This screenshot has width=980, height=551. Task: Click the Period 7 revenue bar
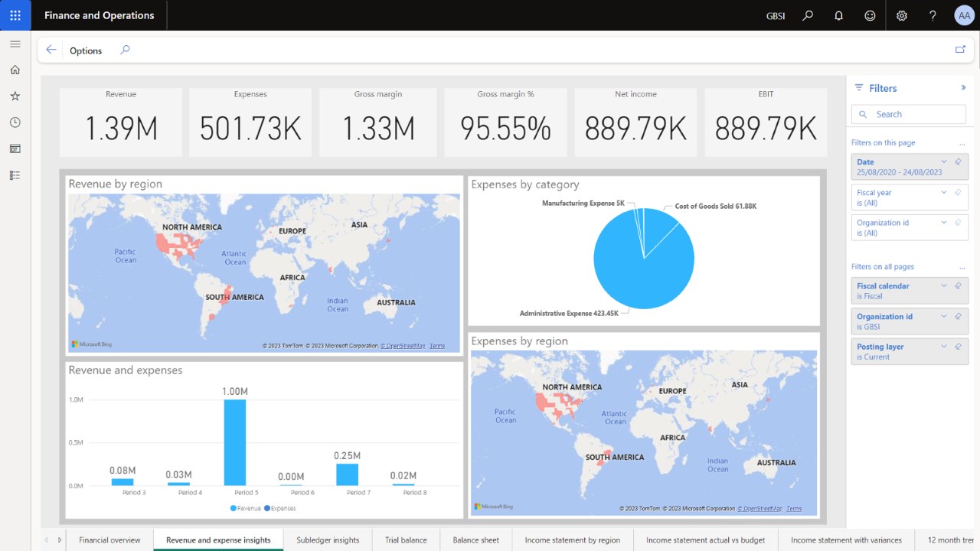point(347,474)
